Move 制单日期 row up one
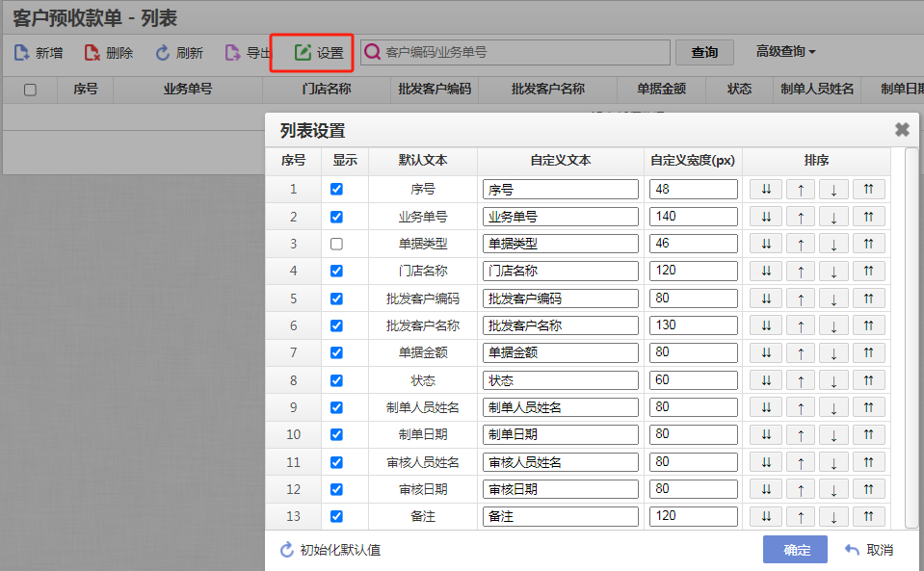The image size is (924, 571). [x=800, y=434]
